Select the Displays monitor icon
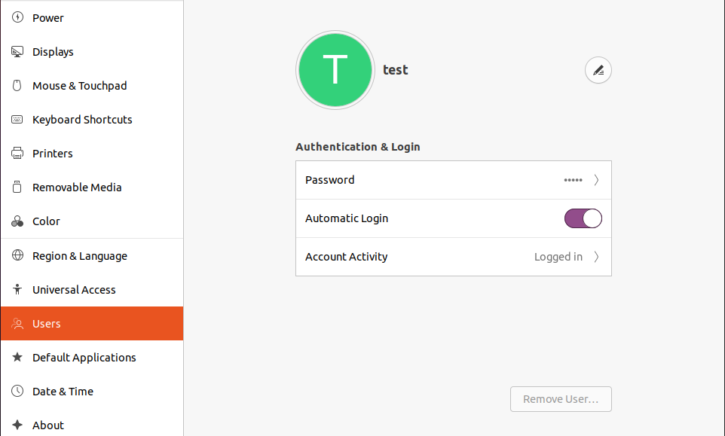This screenshot has width=725, height=436. (x=17, y=51)
